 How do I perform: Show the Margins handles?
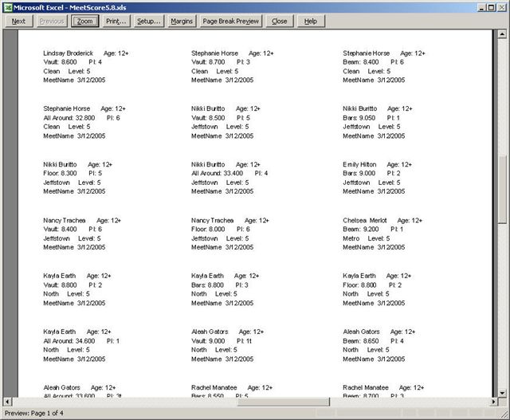(x=182, y=22)
